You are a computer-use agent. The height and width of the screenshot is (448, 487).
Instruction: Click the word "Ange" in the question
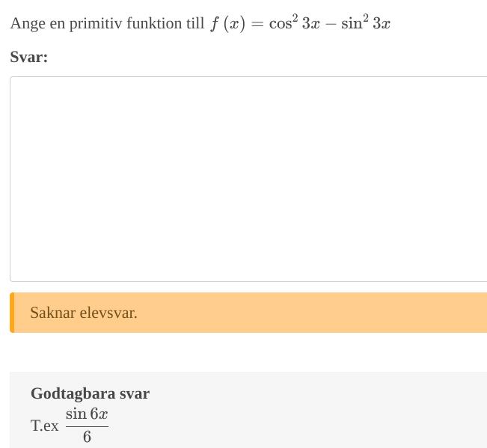click(x=28, y=23)
